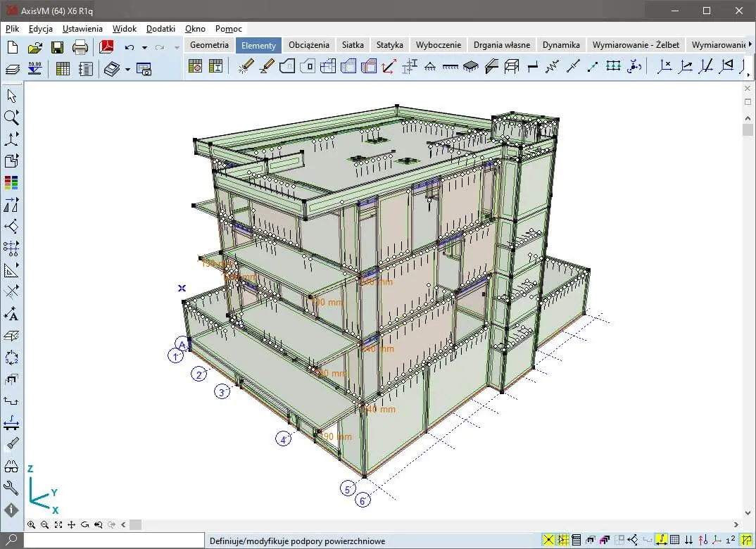
Task: Expand the undo history dropdown arrow
Action: point(144,48)
